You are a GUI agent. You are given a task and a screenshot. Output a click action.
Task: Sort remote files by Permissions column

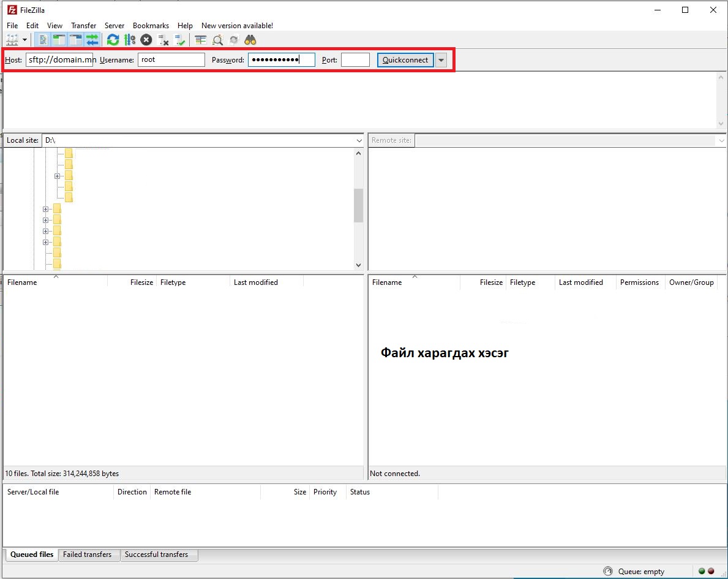click(x=640, y=282)
